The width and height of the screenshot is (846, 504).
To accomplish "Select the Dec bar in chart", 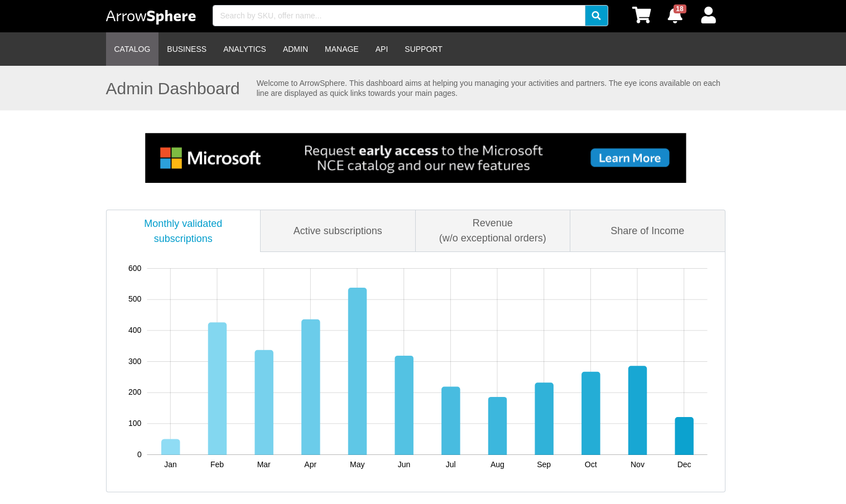I will tap(684, 436).
